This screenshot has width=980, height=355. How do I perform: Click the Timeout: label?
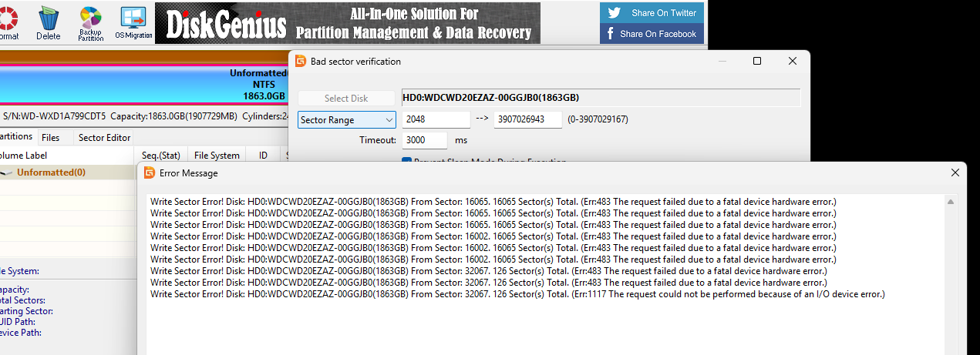pyautogui.click(x=377, y=140)
